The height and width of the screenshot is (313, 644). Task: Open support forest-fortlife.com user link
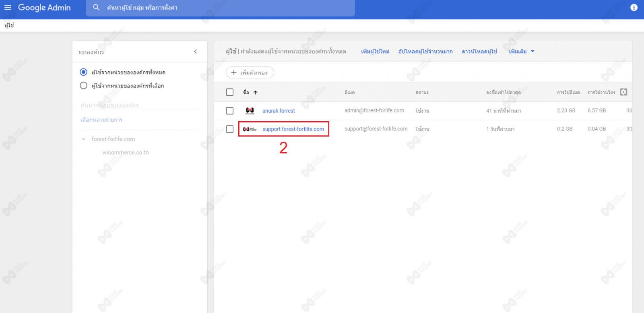(x=293, y=129)
